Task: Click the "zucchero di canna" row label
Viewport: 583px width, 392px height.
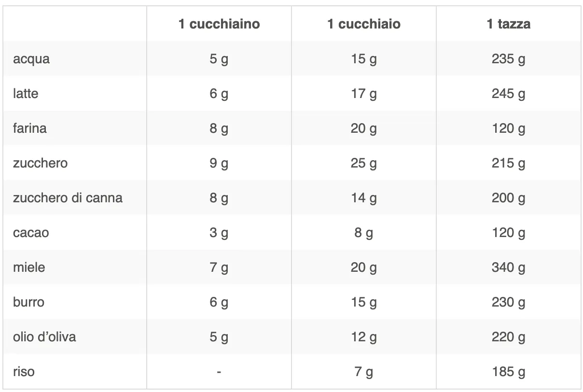Action: [x=68, y=197]
